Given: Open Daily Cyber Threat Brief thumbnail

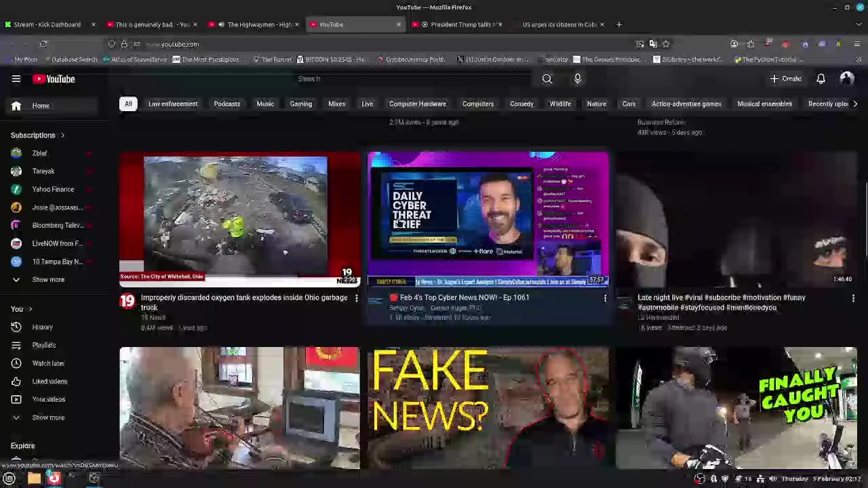Looking at the screenshot, I should point(488,219).
